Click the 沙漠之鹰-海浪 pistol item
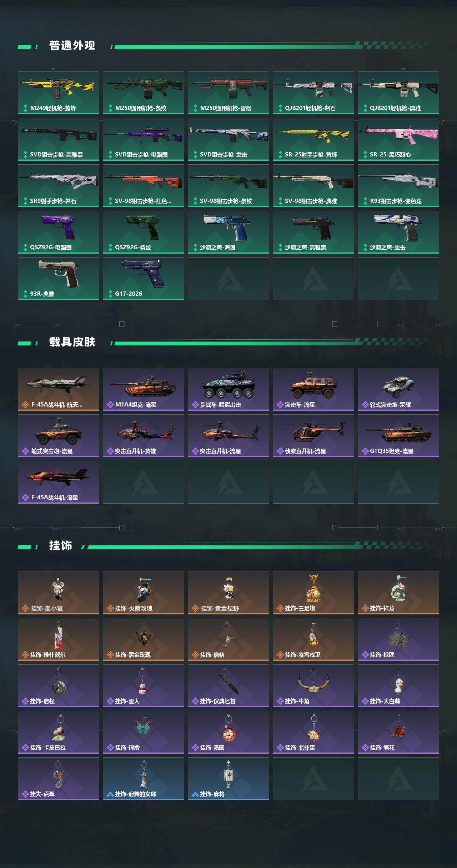This screenshot has width=457, height=868. pyautogui.click(x=228, y=232)
